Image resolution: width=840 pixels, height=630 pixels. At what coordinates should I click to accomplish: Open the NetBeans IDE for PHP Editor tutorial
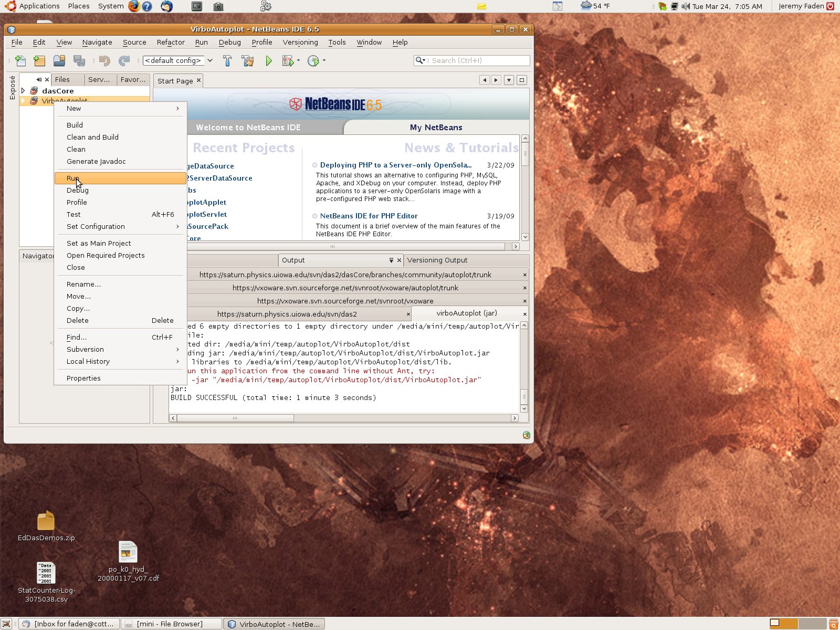[x=367, y=216]
